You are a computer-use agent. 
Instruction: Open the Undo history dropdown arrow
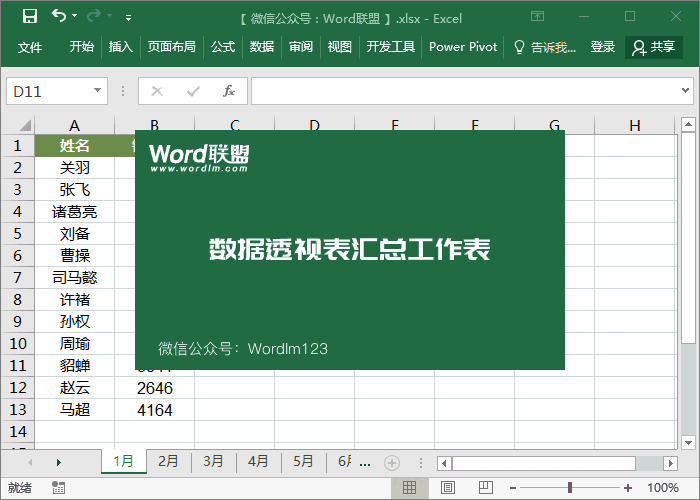[x=75, y=16]
